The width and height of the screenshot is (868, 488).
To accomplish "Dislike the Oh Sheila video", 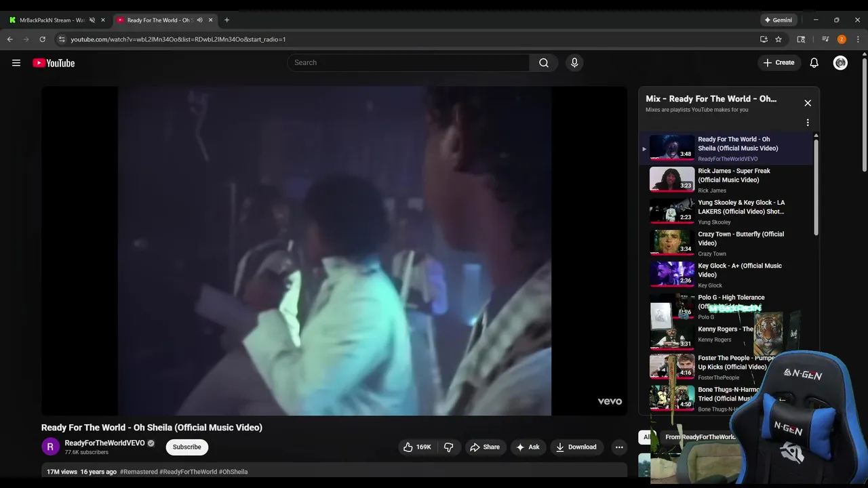I will tap(448, 447).
